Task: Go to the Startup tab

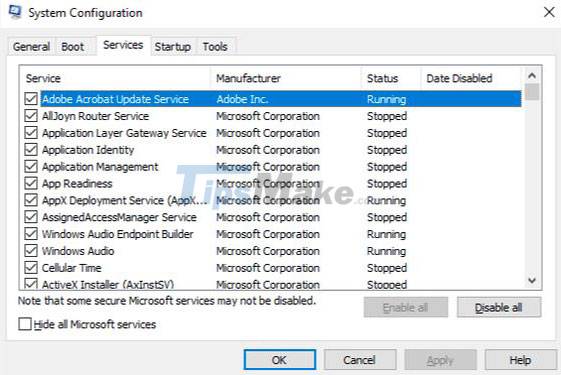Action: [173, 47]
